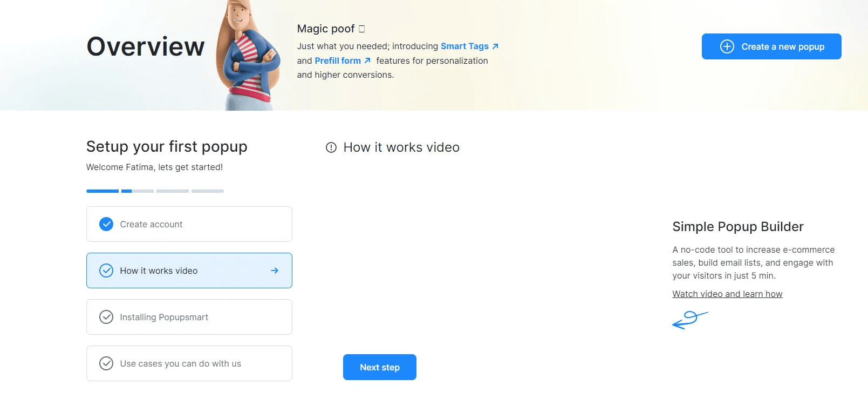This screenshot has height=399, width=868.
Task: Follow the Prefill form link
Action: pos(337,60)
